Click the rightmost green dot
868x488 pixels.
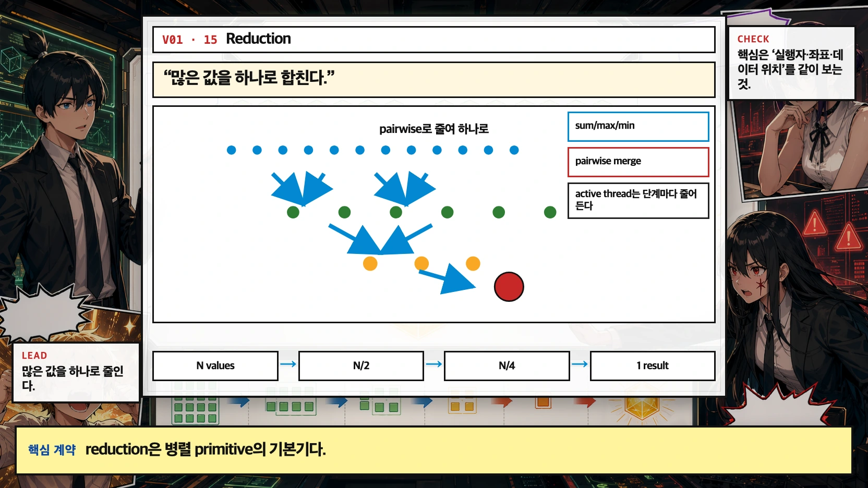(550, 212)
